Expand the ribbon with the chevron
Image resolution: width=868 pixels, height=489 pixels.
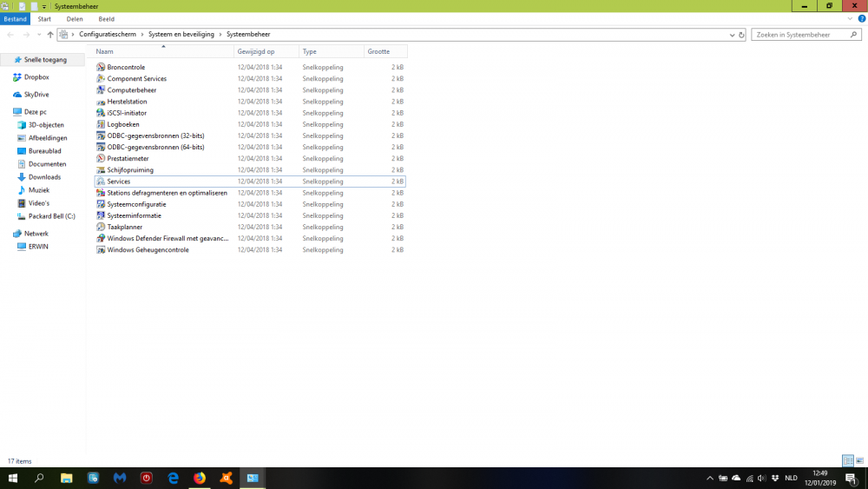pos(850,18)
